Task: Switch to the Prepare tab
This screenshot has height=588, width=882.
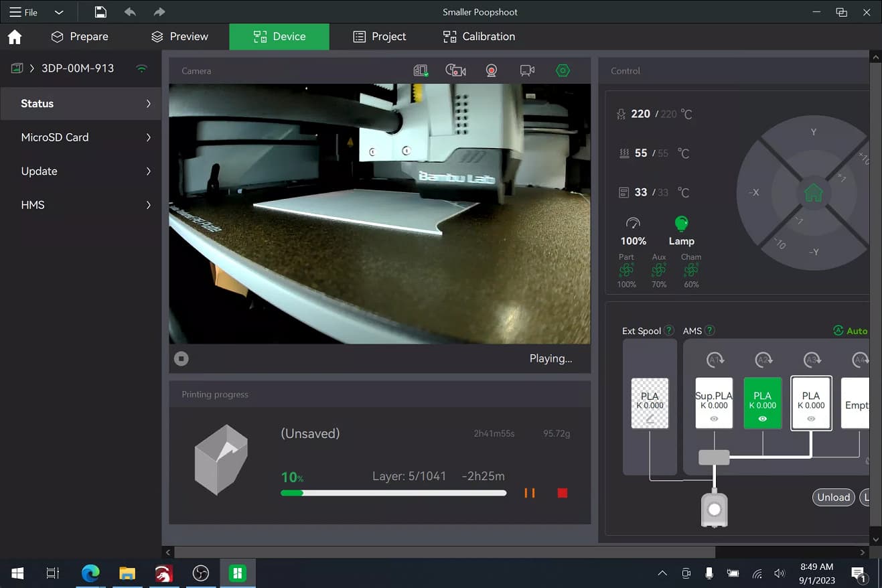Action: [x=80, y=37]
